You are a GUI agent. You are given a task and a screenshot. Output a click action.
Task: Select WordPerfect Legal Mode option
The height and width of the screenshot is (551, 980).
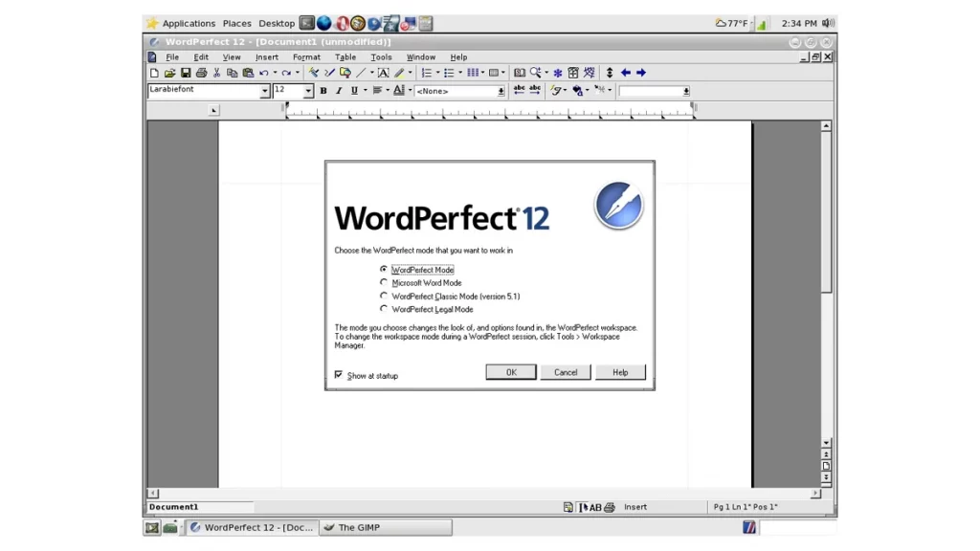384,309
